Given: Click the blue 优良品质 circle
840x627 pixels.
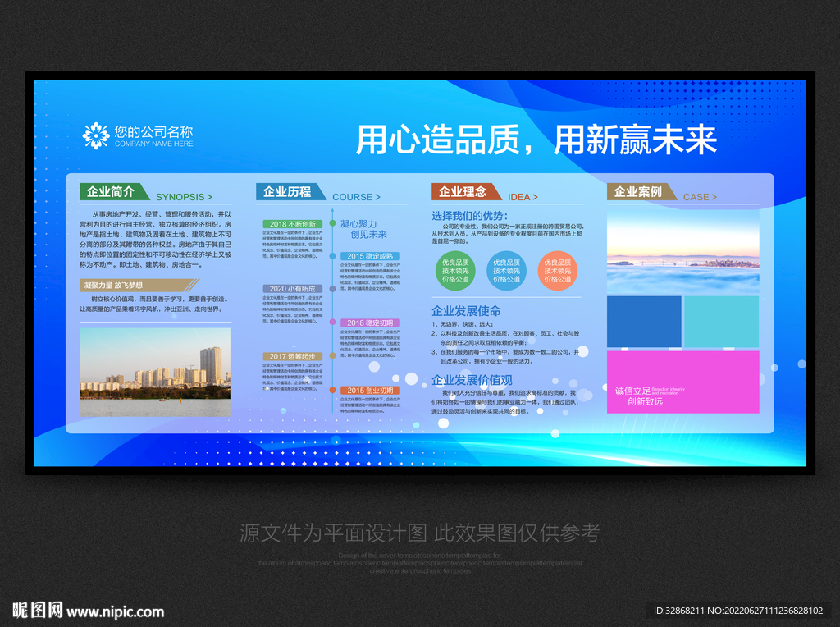Looking at the screenshot, I should click(x=506, y=271).
